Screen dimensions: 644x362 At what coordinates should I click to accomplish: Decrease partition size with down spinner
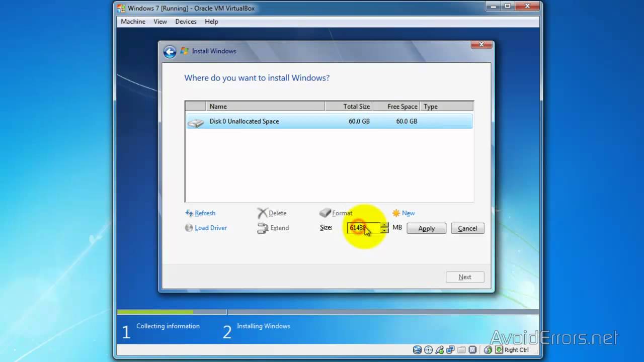(x=384, y=231)
